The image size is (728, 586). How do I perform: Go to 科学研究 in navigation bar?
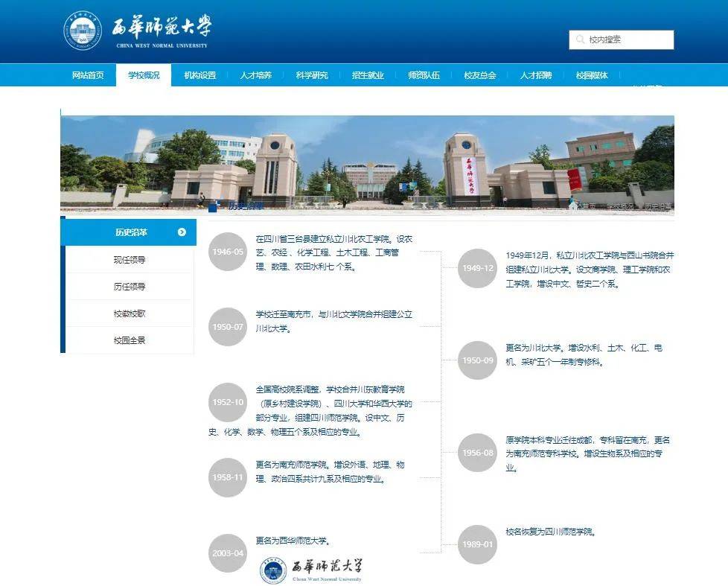[311, 75]
